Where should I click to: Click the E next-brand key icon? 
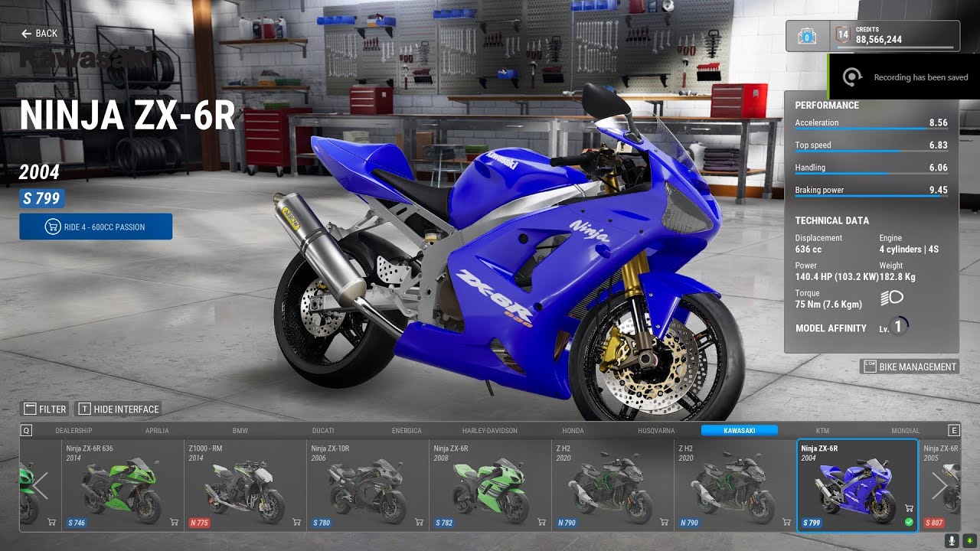point(953,431)
